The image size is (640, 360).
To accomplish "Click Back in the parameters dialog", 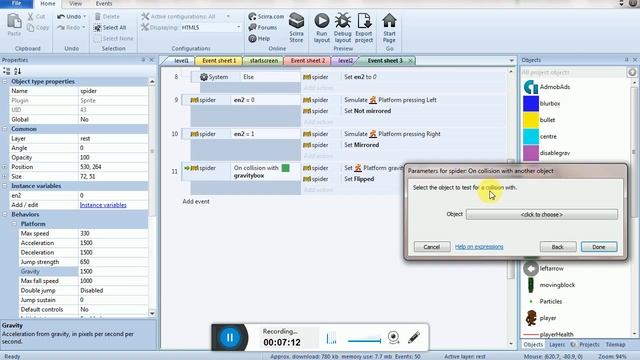I will pos(558,247).
